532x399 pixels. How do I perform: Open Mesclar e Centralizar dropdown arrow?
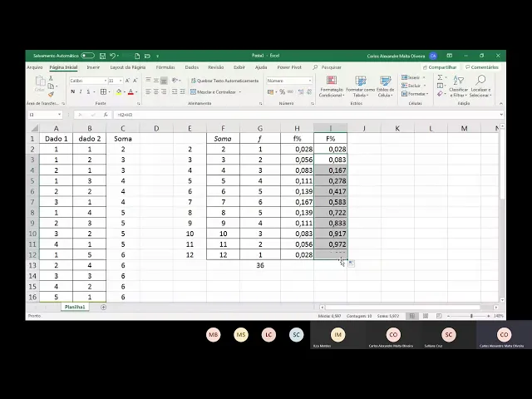(240, 92)
